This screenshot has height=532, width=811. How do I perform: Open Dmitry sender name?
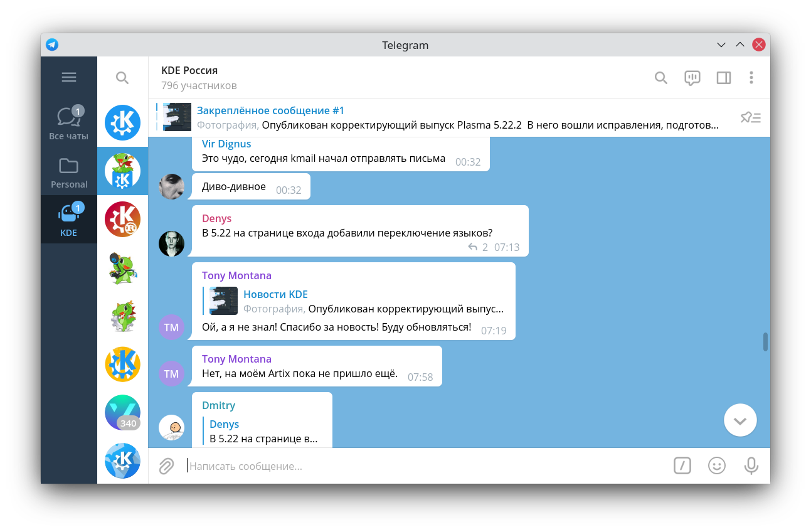218,405
